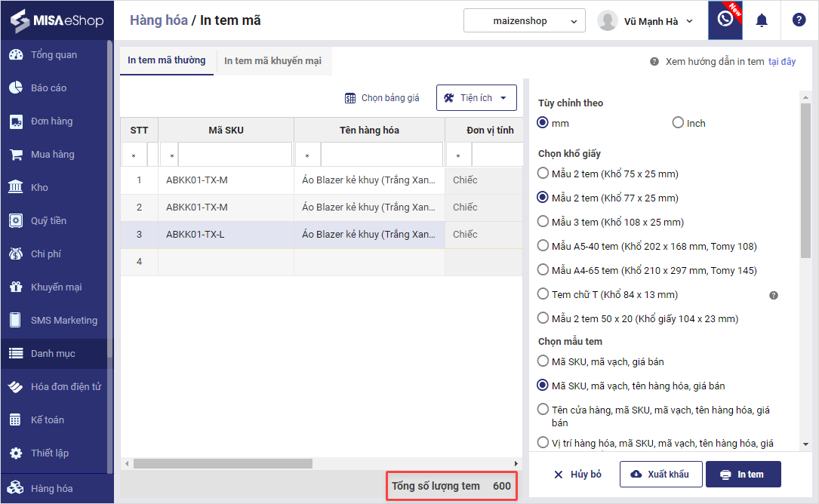The width and height of the screenshot is (819, 504).
Task: Open the Tiện ích dropdown
Action: click(x=476, y=97)
